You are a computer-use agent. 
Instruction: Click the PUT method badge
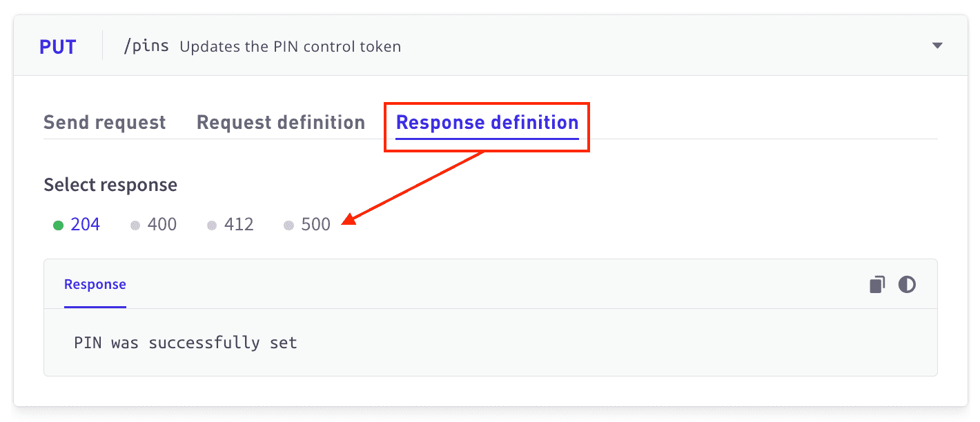[x=58, y=46]
